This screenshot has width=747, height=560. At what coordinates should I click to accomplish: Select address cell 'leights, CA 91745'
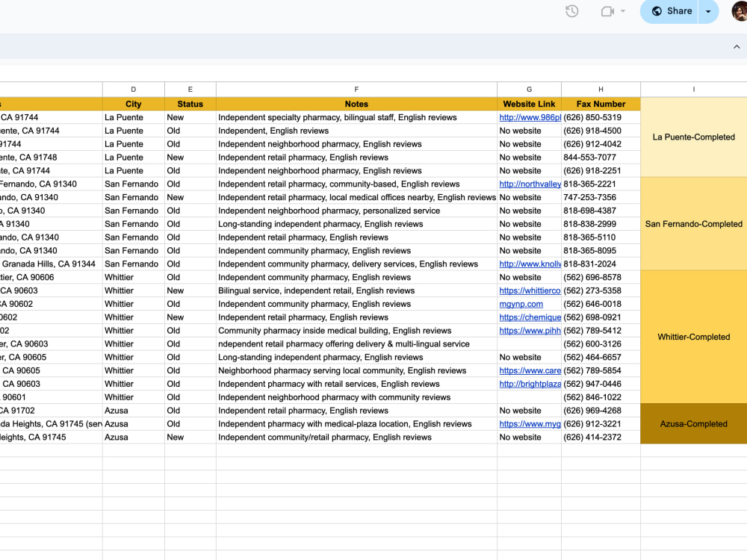(51, 437)
